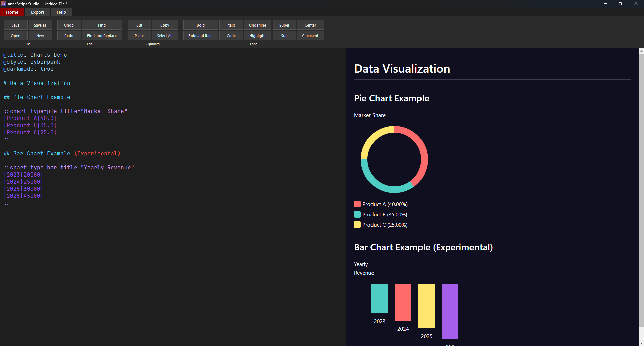Click the '|Product A|40.0|' row
Viewport: 644px width, 346px height.
click(30, 118)
